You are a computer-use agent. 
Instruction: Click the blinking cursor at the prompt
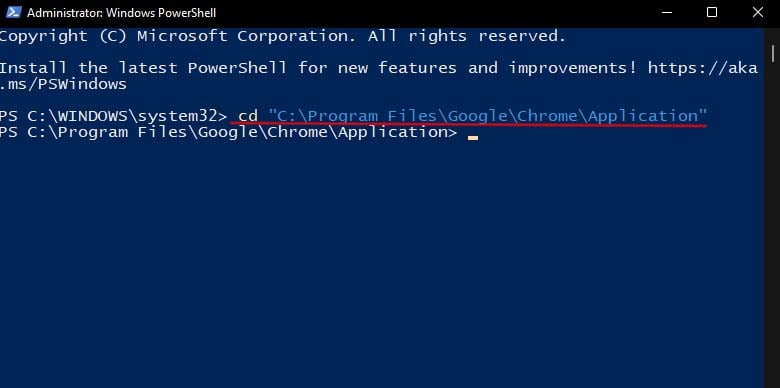473,138
